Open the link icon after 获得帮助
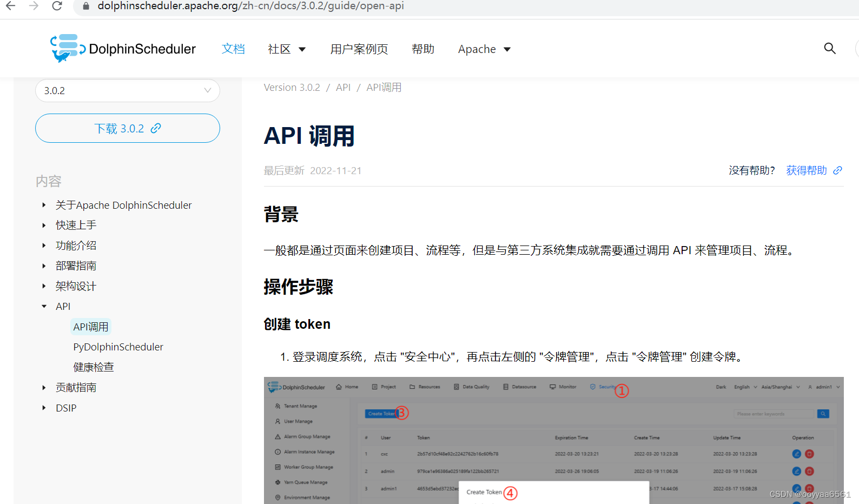The width and height of the screenshot is (859, 504). 837,170
